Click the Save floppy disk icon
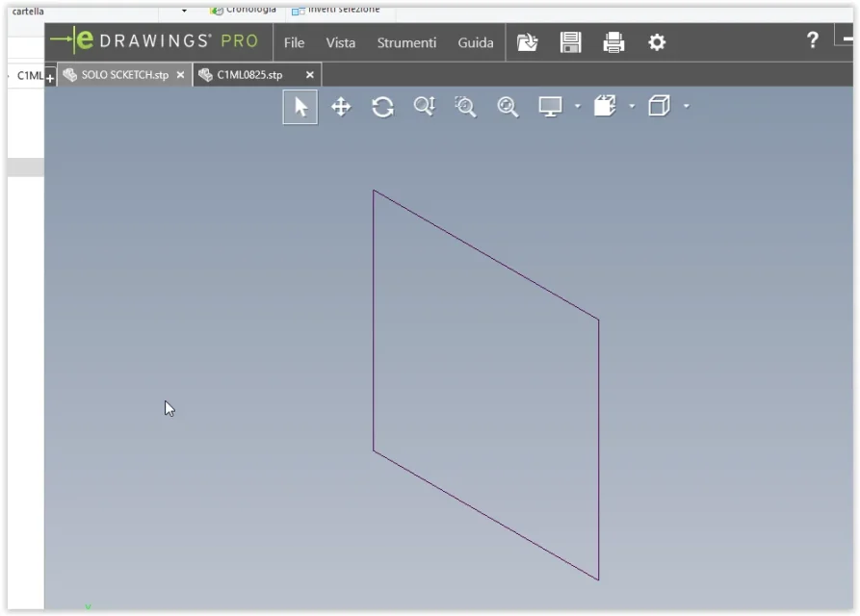860x616 pixels. 570,42
